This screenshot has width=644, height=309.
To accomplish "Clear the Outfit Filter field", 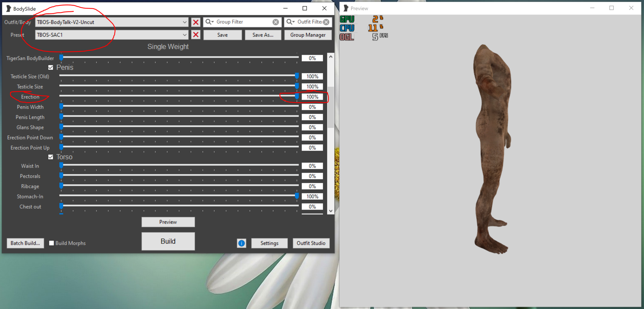I will pos(326,22).
